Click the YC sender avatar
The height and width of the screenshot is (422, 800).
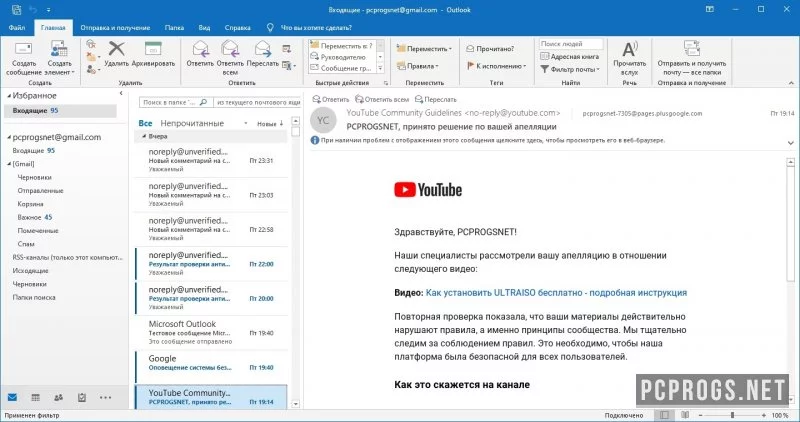coord(323,120)
